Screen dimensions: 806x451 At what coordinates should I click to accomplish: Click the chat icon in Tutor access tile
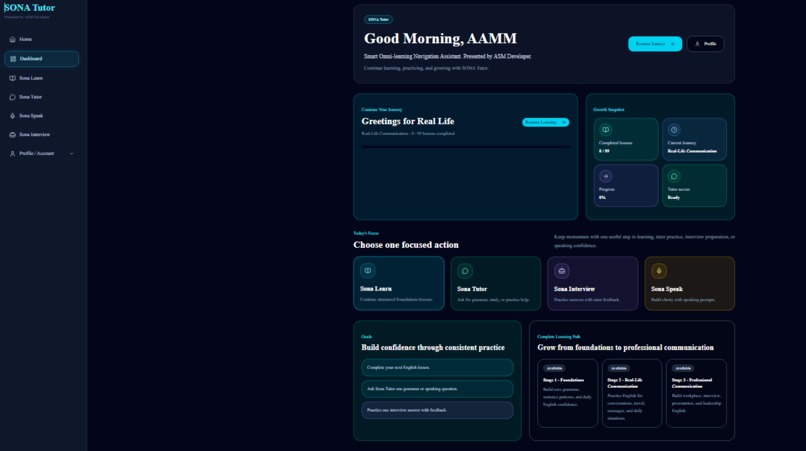[x=674, y=176]
